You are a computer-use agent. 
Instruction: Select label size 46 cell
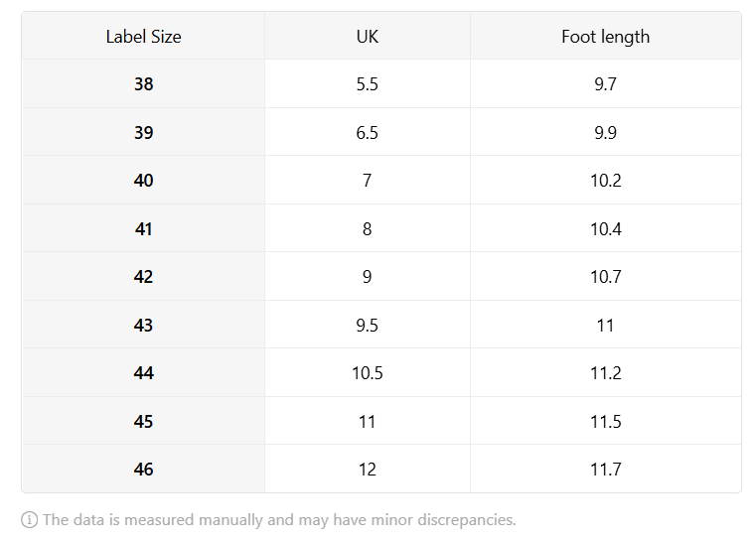pos(143,469)
